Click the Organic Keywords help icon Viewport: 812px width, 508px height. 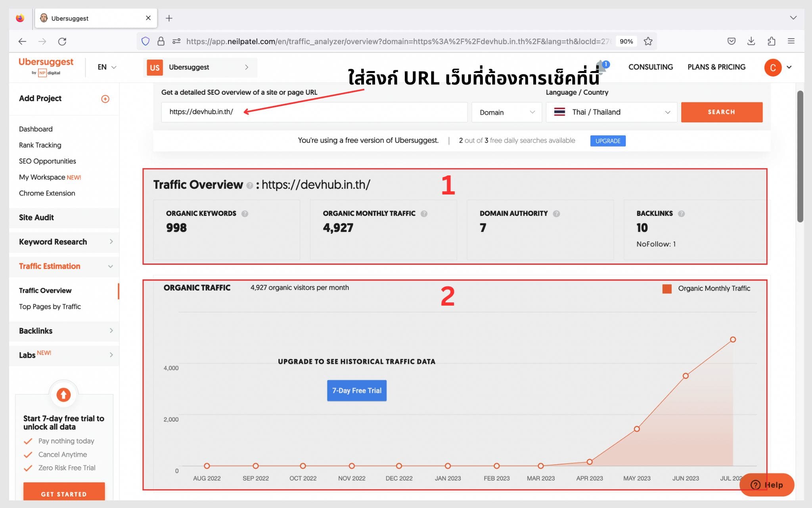point(245,214)
